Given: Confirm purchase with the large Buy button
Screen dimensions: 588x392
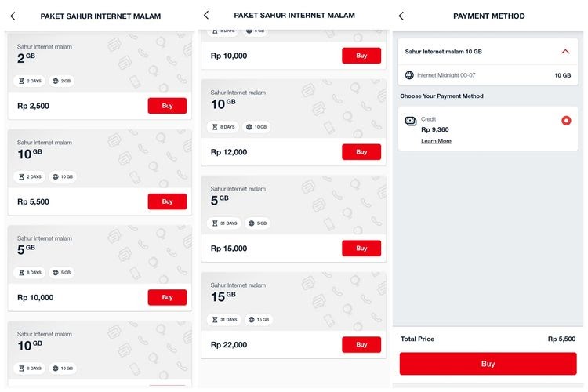Looking at the screenshot, I should coord(488,364).
